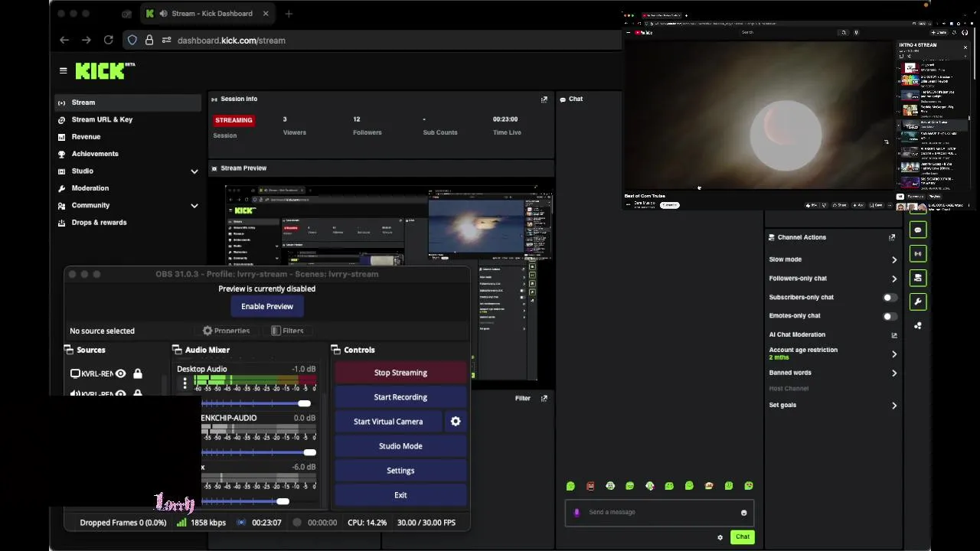Expand Account age restriction options

click(x=893, y=354)
